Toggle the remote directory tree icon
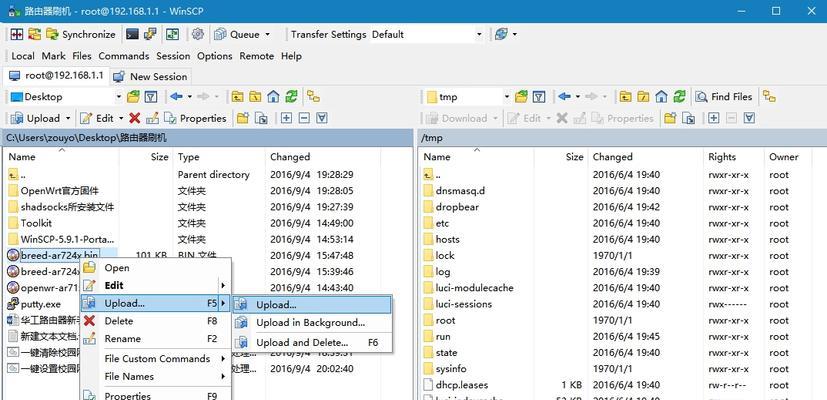 coord(770,97)
